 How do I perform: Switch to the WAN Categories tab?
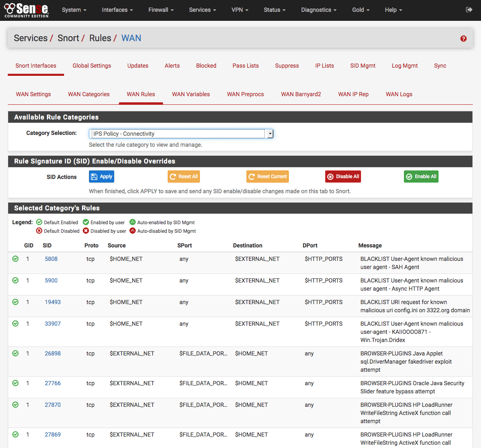pyautogui.click(x=89, y=94)
